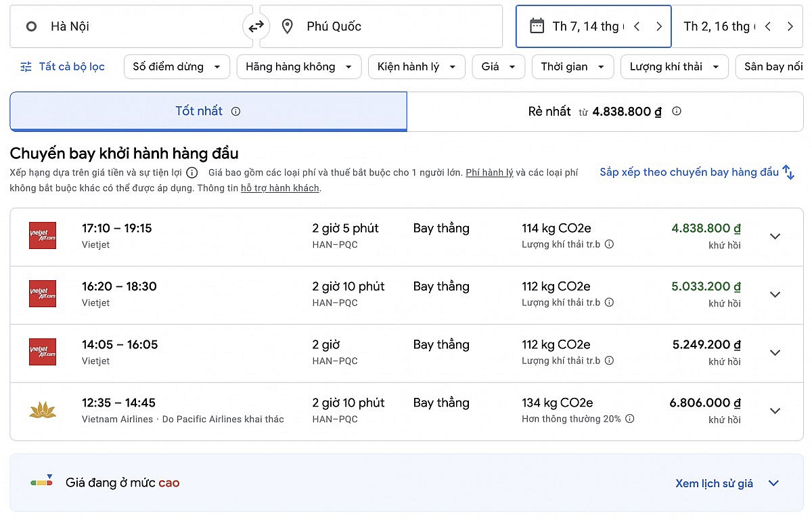
Task: Switch to the Rẻ nhất tab
Action: click(x=604, y=112)
